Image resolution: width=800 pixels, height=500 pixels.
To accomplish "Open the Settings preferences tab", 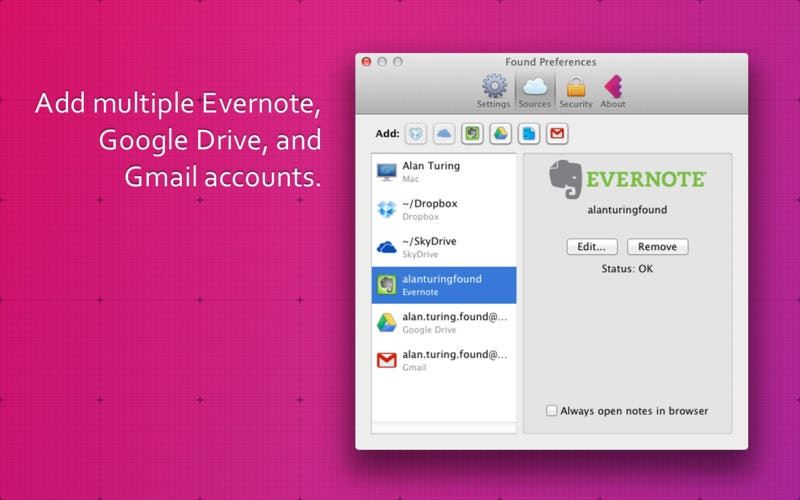I will click(493, 91).
